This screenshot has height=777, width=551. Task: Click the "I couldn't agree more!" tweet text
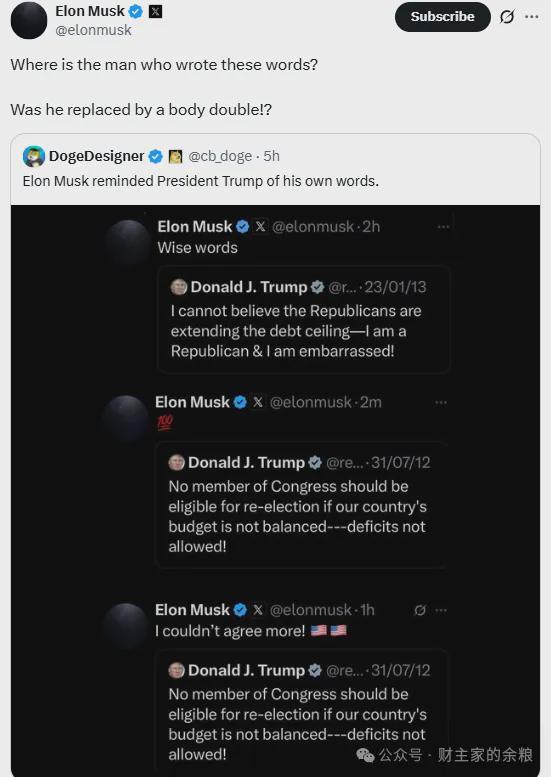[230, 631]
